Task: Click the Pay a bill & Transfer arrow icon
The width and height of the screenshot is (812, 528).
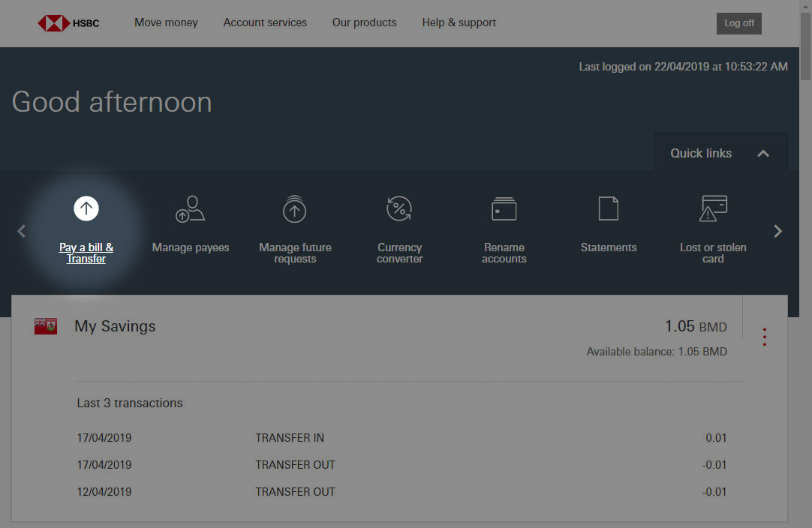Action: tap(86, 208)
